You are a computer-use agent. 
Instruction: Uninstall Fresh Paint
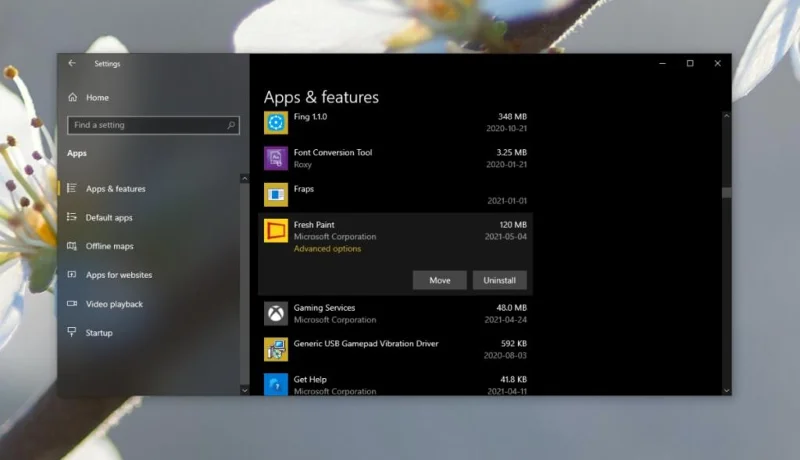tap(499, 280)
